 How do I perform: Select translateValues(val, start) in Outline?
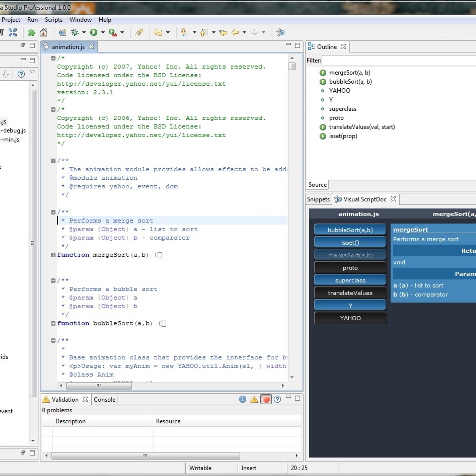click(357, 127)
